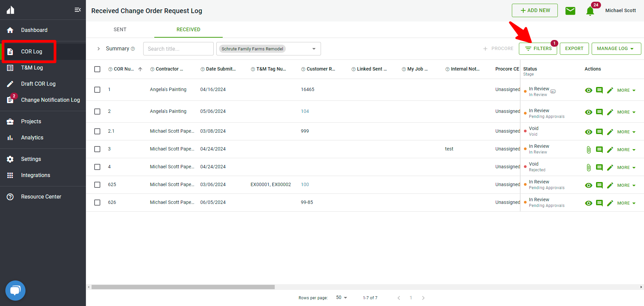Toggle the select-all checkbox in table header
Screen dimensions: 644x306
point(97,69)
